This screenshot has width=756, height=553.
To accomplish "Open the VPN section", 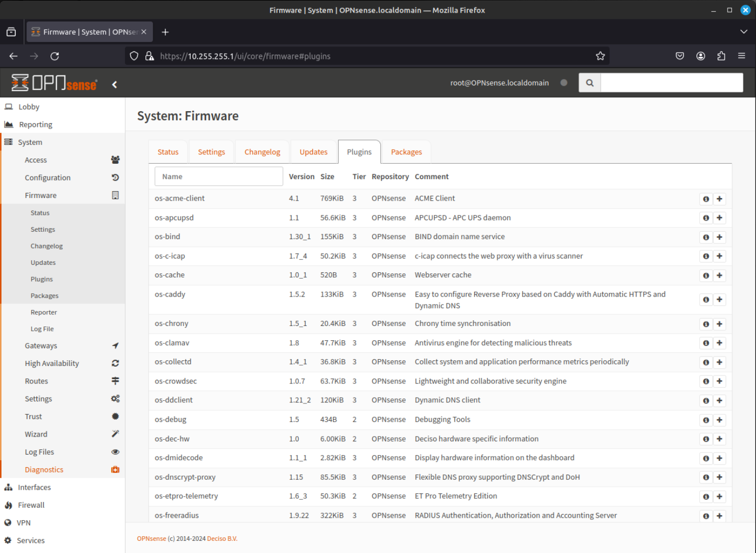I will 62,523.
